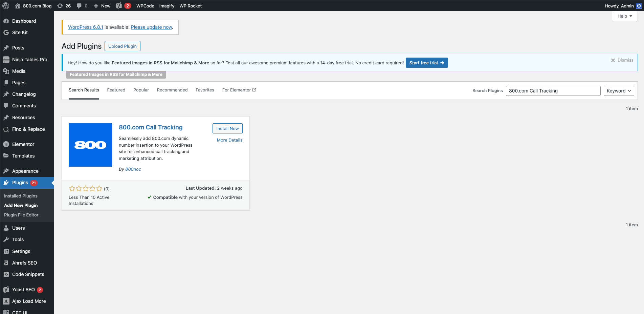The height and width of the screenshot is (314, 644).
Task: Click the Site Kit Google icon
Action: point(6,33)
